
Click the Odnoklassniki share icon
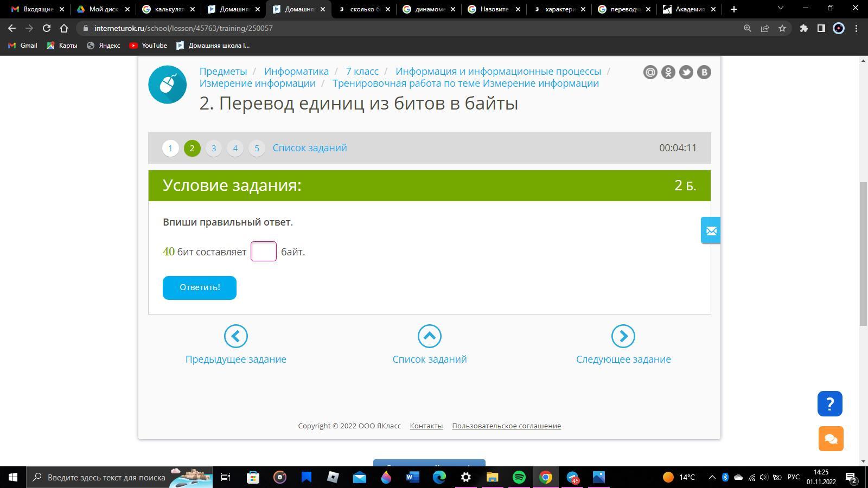pyautogui.click(x=668, y=72)
